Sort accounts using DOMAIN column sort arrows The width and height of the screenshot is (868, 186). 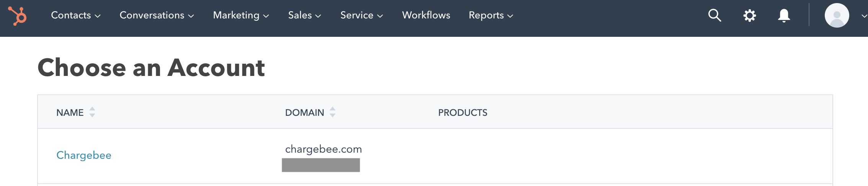(332, 112)
